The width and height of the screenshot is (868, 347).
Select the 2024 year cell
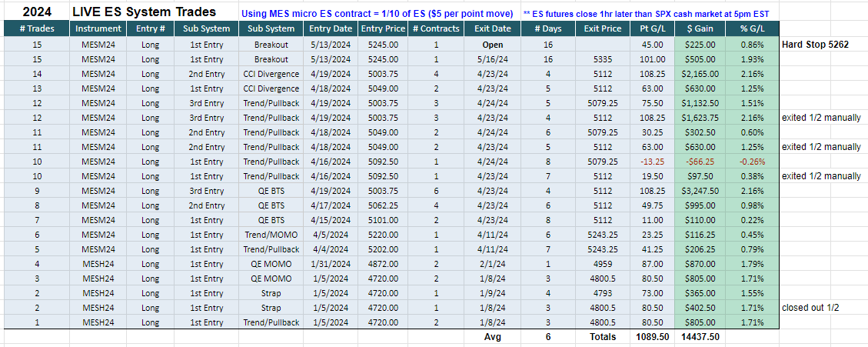click(x=37, y=11)
